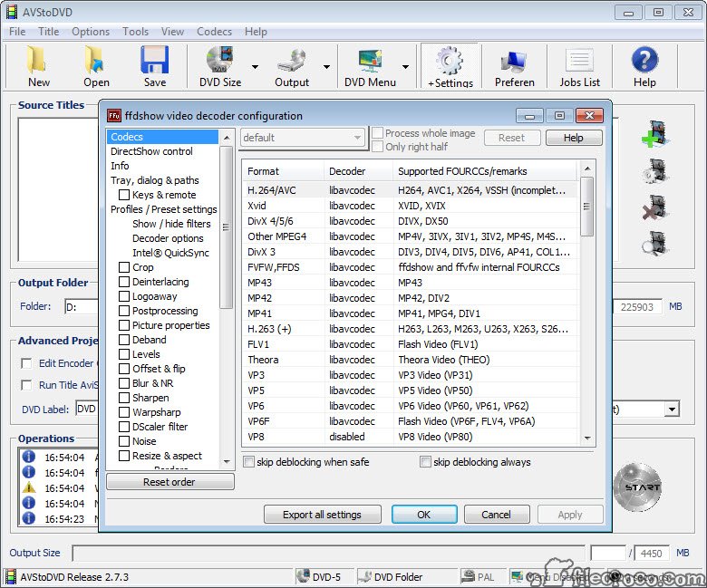Click the output Folder input field
Viewport: 707px width, 588px height.
click(82, 307)
